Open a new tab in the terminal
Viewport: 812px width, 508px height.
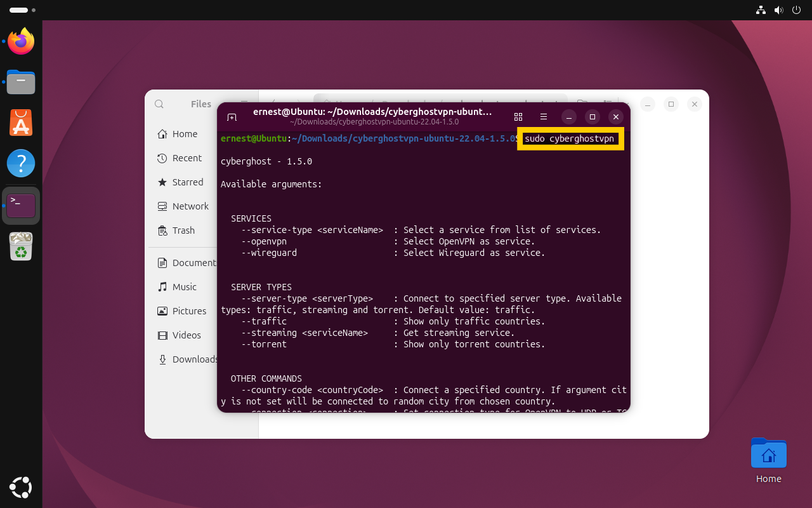pos(232,117)
